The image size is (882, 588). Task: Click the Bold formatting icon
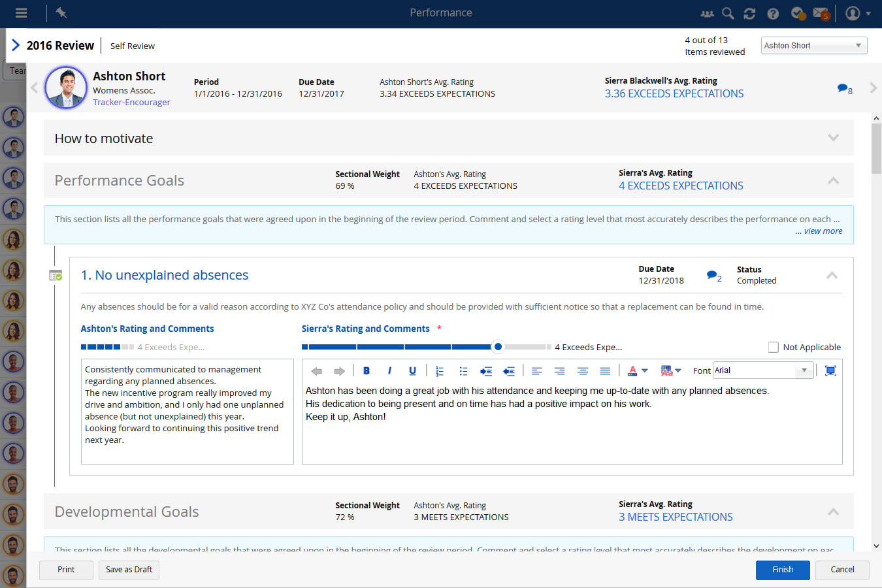point(367,371)
